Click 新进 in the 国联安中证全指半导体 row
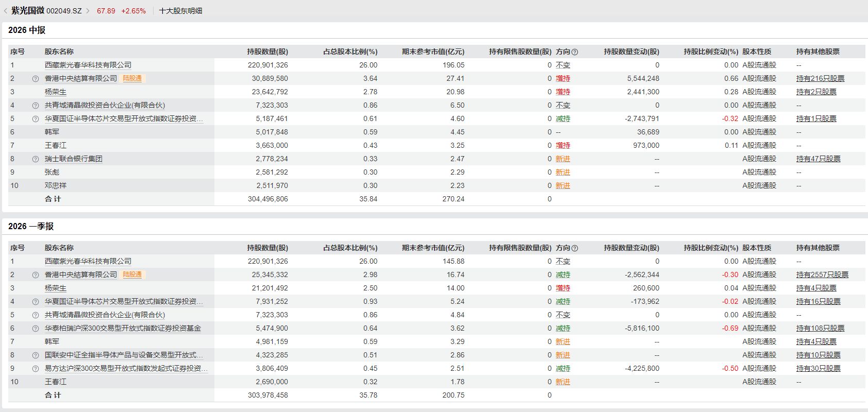Image resolution: width=868 pixels, height=412 pixels. [x=563, y=355]
